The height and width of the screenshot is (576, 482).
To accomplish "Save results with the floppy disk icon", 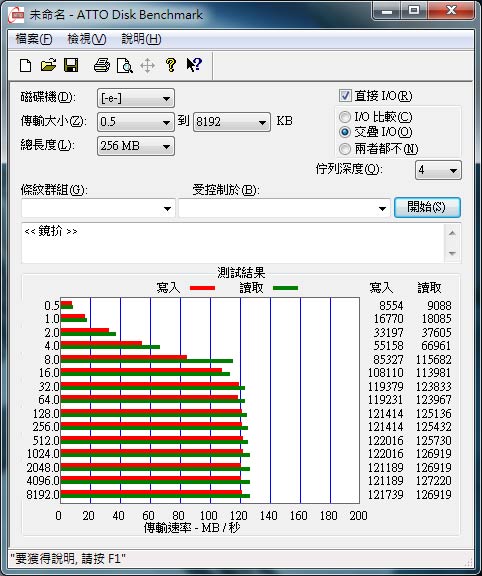I will pyautogui.click(x=71, y=65).
